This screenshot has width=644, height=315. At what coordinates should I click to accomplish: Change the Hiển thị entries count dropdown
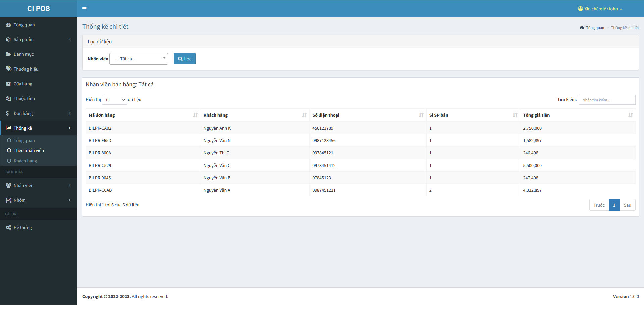(114, 100)
